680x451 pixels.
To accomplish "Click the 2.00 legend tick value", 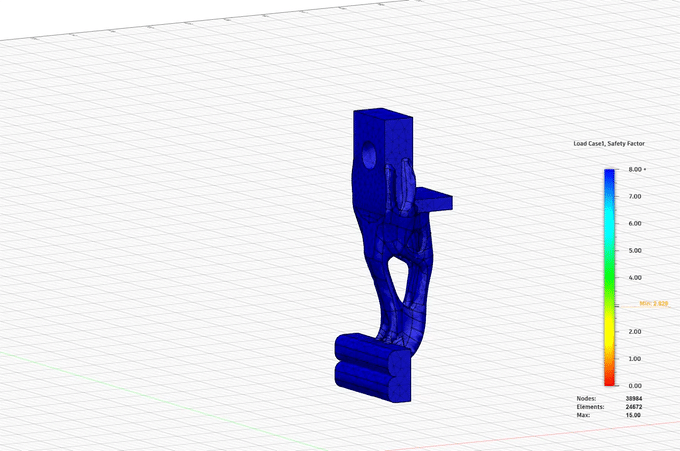I will (x=635, y=332).
